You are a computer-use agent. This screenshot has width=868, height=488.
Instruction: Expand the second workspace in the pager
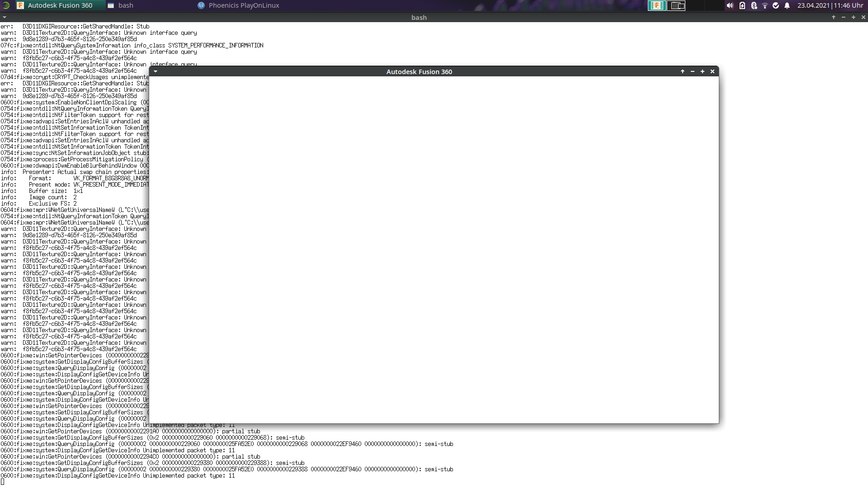click(676, 5)
